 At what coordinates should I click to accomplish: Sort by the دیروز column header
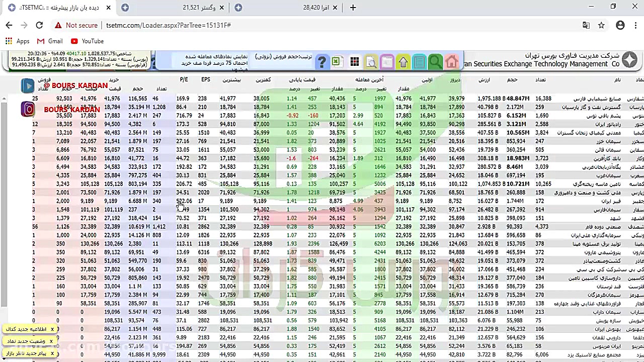pyautogui.click(x=455, y=79)
